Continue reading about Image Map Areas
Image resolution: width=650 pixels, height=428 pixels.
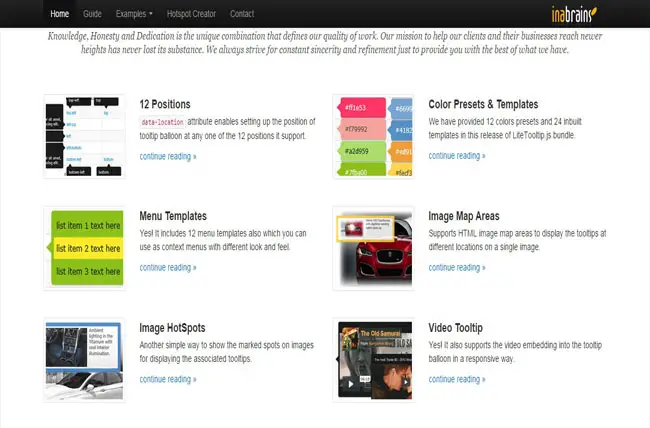[457, 268]
